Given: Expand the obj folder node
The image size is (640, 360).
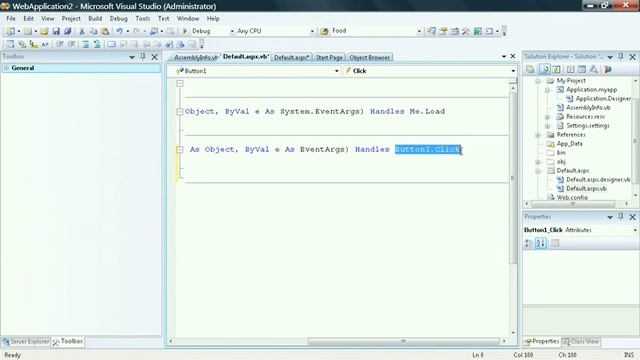Looking at the screenshot, I should 538,162.
